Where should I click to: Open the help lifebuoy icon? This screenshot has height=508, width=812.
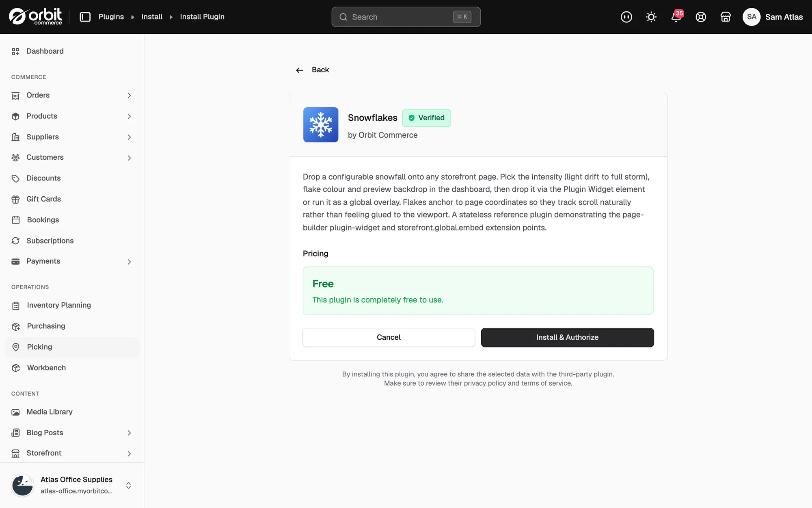(701, 17)
